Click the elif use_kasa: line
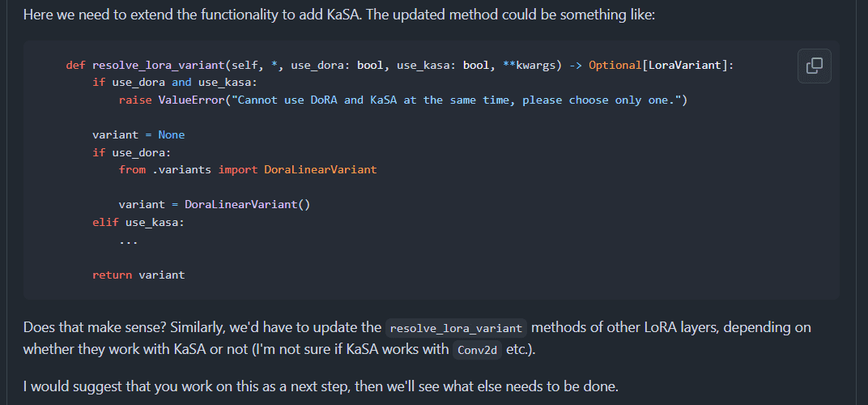The image size is (868, 405). [138, 222]
